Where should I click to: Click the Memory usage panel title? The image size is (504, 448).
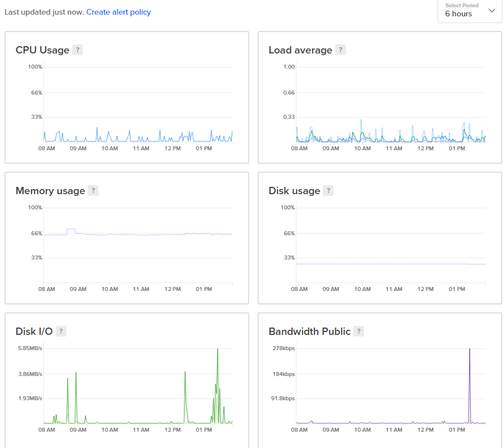point(50,191)
